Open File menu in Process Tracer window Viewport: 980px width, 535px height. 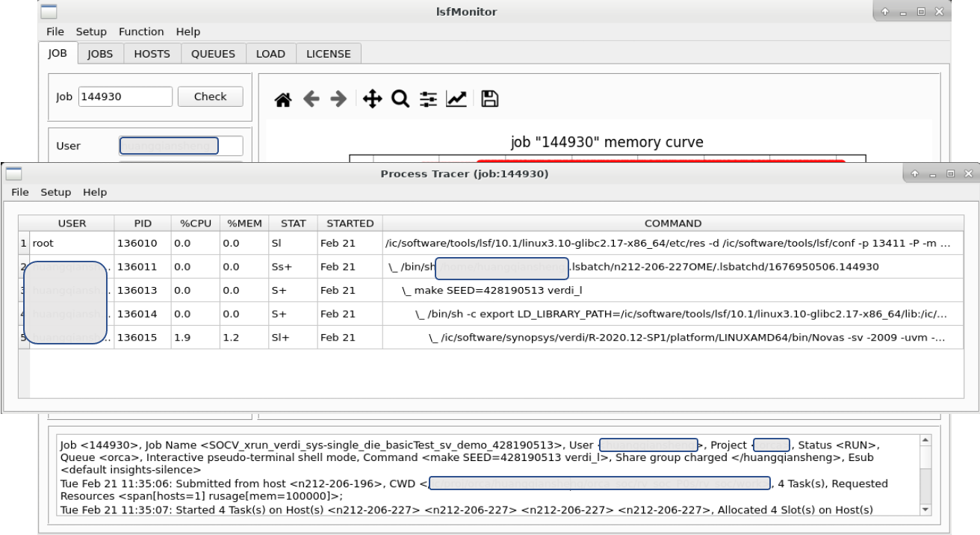19,192
